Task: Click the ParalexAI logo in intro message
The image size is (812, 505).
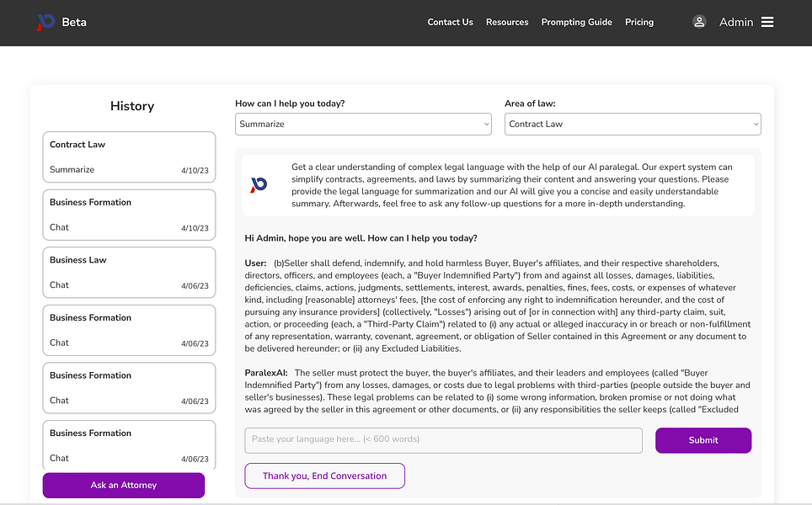Action: pos(259,184)
